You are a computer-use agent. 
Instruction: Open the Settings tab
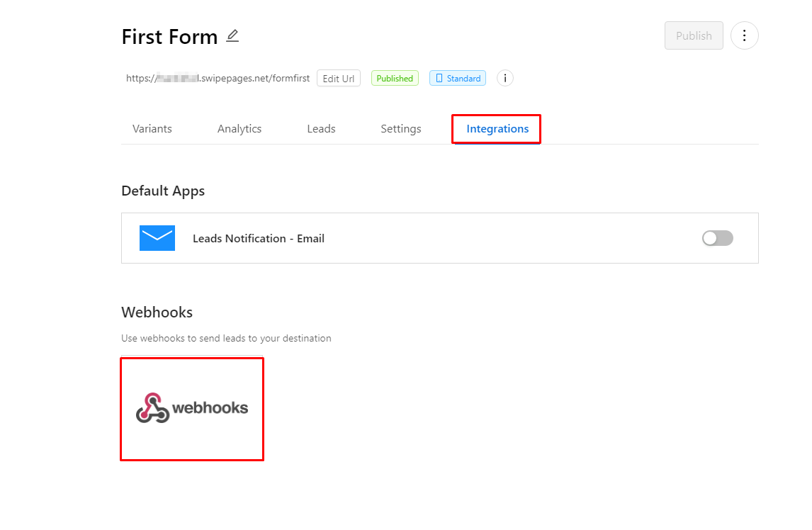point(401,128)
